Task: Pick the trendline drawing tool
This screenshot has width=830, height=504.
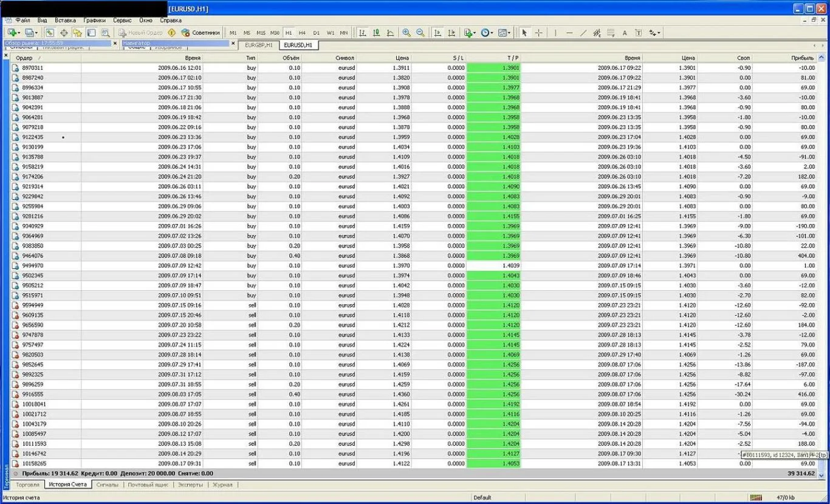Action: tap(583, 33)
